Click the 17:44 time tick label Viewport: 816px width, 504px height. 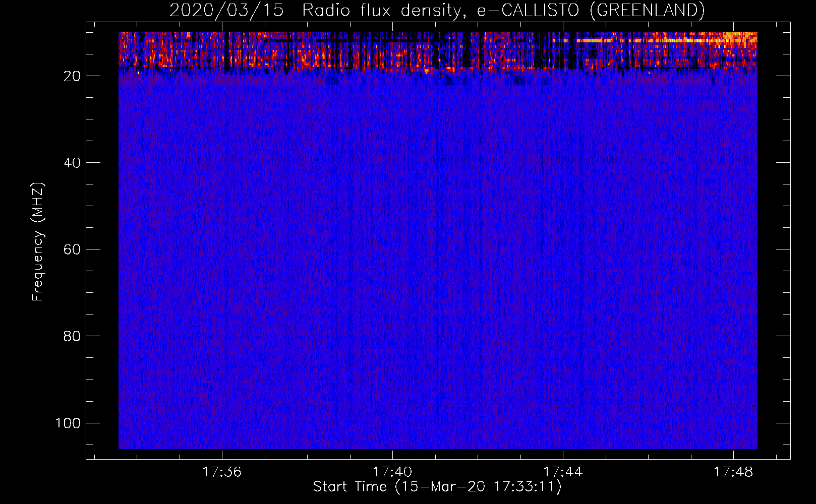point(563,472)
